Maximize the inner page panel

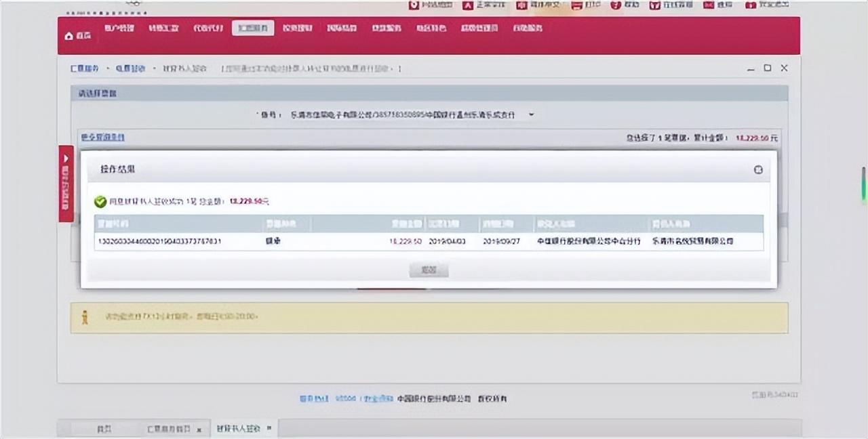[x=767, y=68]
